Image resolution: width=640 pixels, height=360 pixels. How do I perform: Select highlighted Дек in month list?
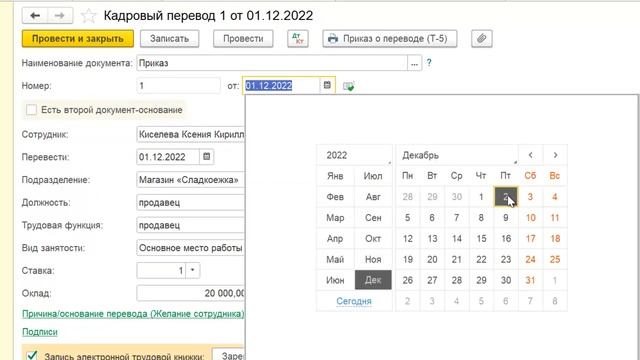373,280
